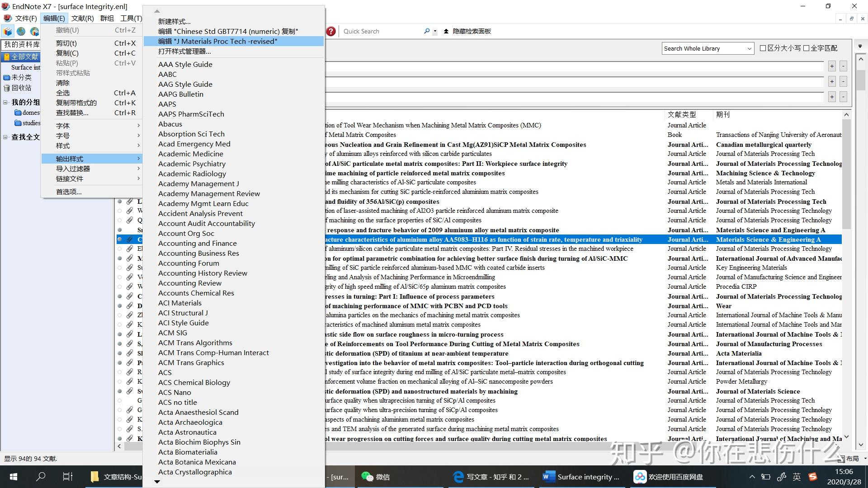Click the Quick Search magnifier icon

(x=427, y=31)
